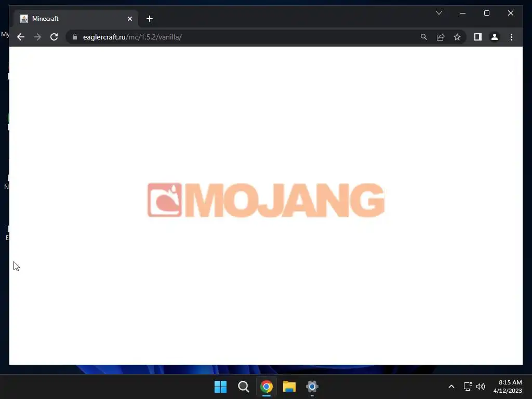Go back to the previous page
This screenshot has width=532, height=399.
[21, 37]
